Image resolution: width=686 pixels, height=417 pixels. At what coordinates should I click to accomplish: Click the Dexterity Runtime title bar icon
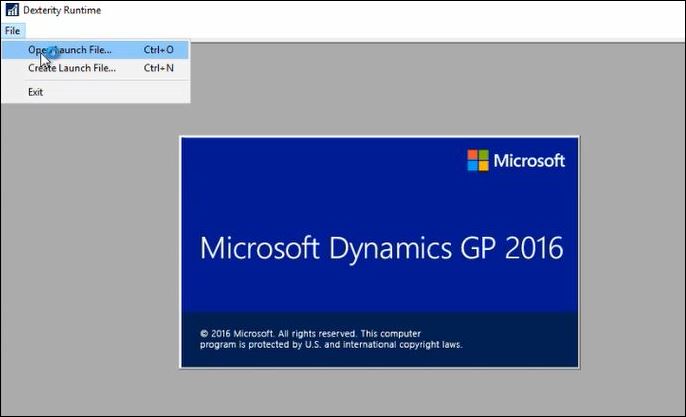pyautogui.click(x=12, y=10)
